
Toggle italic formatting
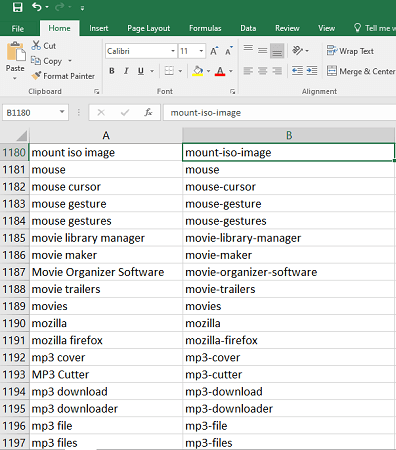point(126,71)
